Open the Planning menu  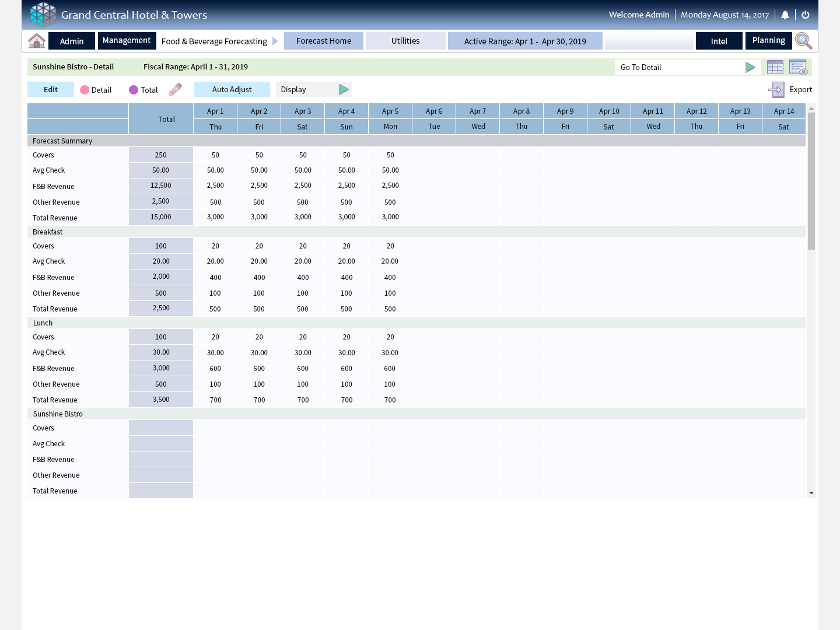point(768,41)
